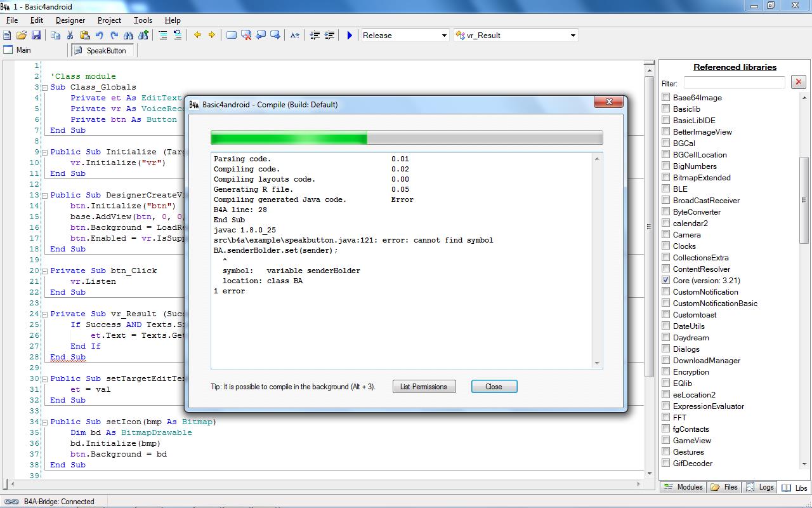Check the Base64Image library

[x=665, y=97]
